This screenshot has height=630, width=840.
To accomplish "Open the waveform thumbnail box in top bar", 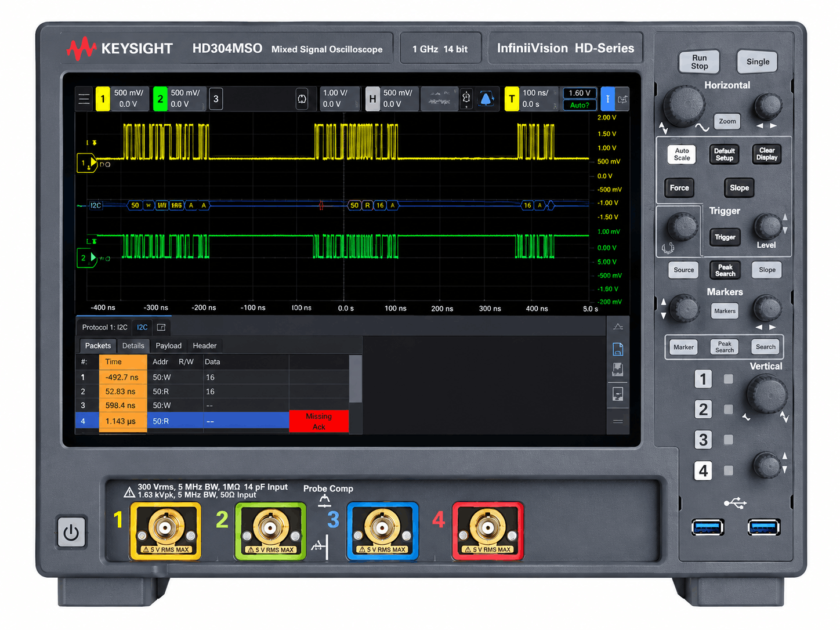I will 439,99.
